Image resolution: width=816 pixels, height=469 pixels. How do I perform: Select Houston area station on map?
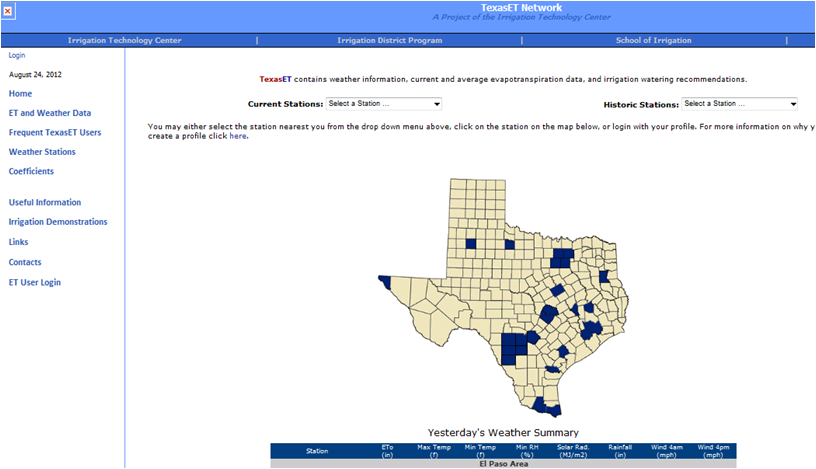[x=591, y=330]
